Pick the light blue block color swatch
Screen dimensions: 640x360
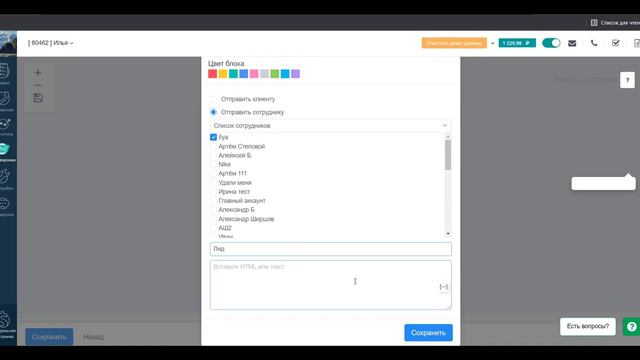click(x=285, y=74)
